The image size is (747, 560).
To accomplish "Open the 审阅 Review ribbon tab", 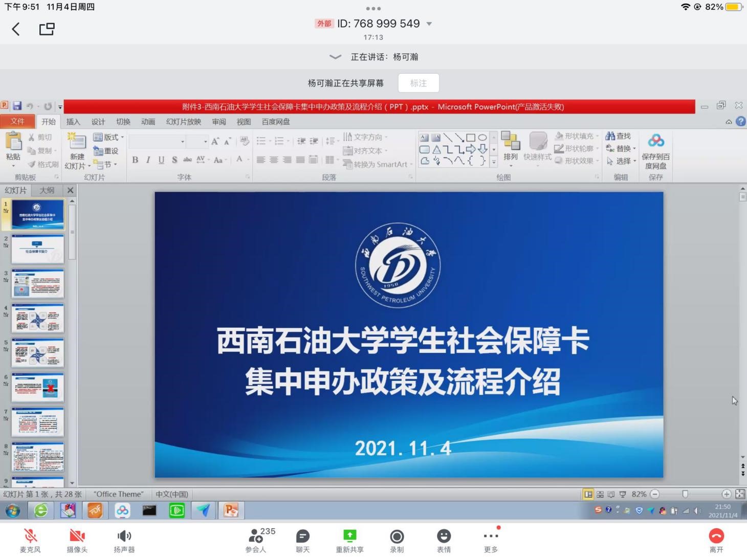I will pyautogui.click(x=219, y=122).
